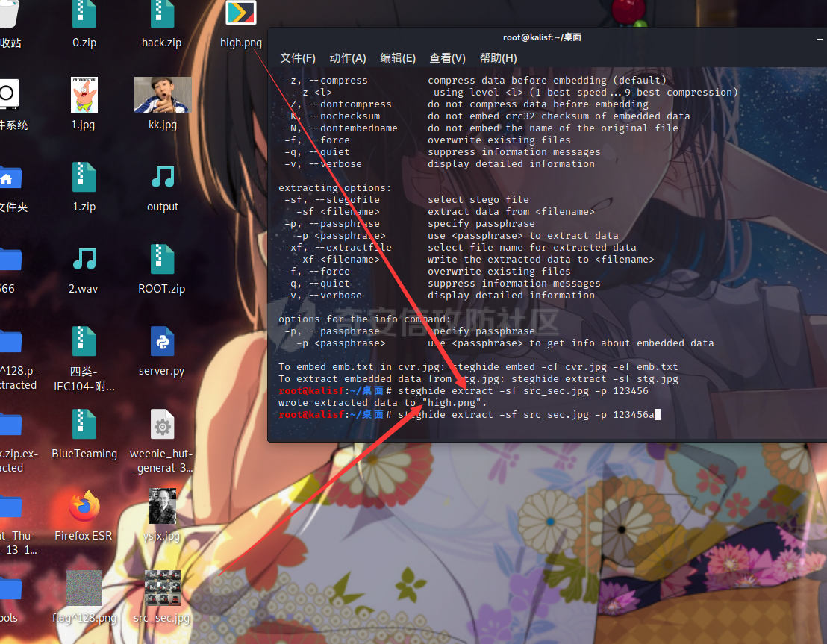Open the kk.jpg image thumbnail

(163, 95)
